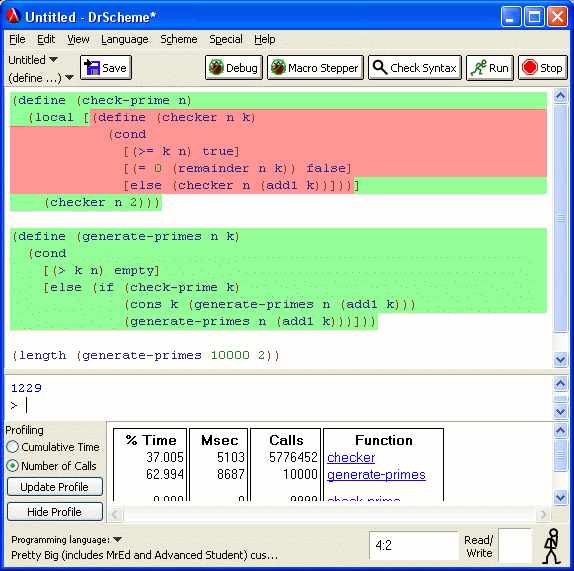
Task: Click the (length (generate-primes 10000 2)) expression
Action: (x=146, y=355)
